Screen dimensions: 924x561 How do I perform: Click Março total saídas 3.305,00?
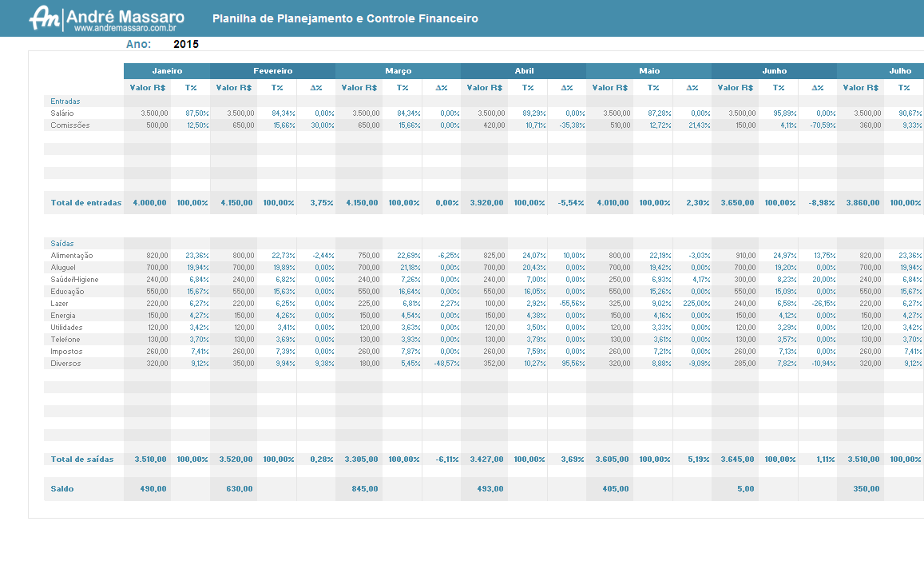(x=361, y=459)
